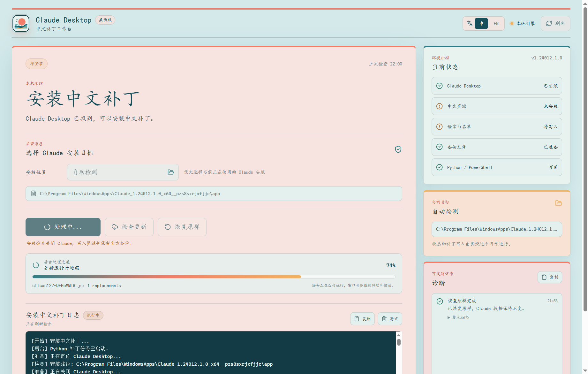Click the 本地引擎 status indicator
The height and width of the screenshot is (374, 588).
tap(523, 24)
